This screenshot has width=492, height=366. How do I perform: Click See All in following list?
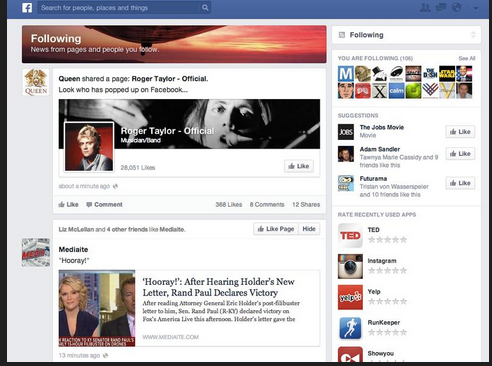[x=467, y=58]
